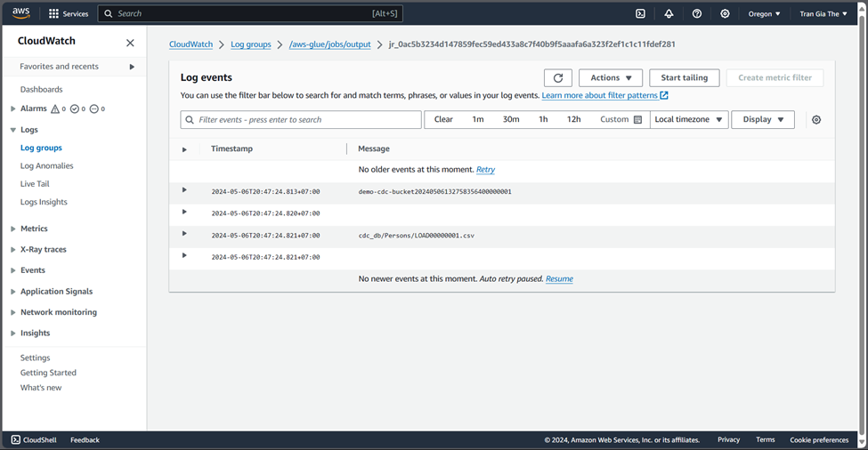The image size is (868, 450).
Task: Click the Custom calendar icon
Action: [637, 119]
